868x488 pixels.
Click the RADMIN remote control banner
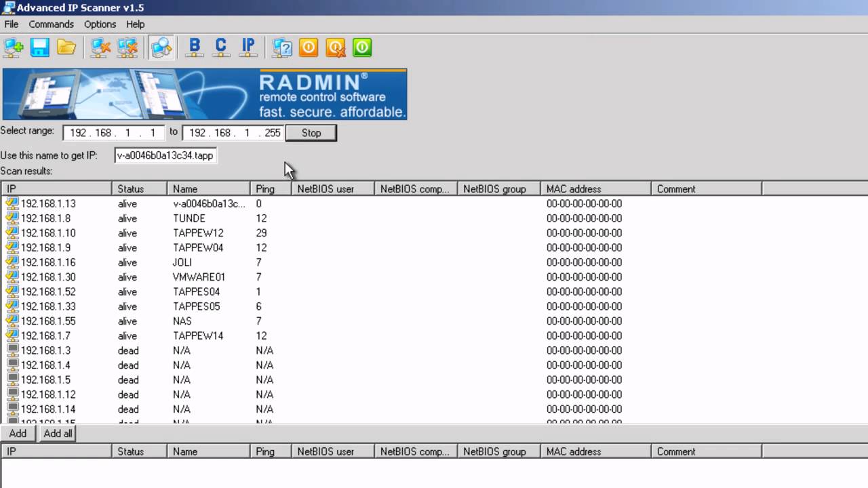[x=204, y=94]
